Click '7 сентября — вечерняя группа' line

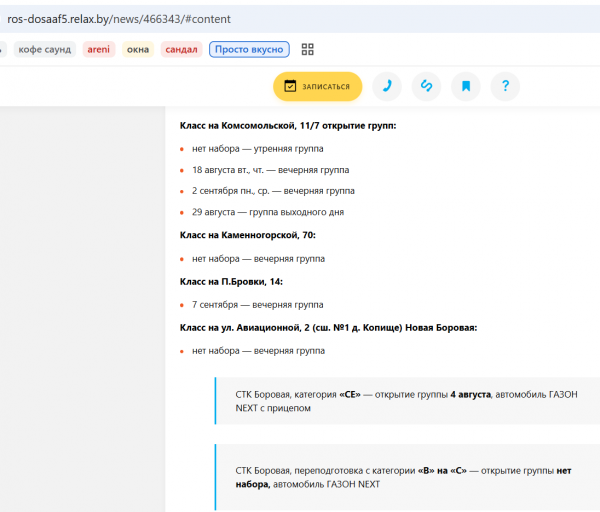[x=258, y=305]
